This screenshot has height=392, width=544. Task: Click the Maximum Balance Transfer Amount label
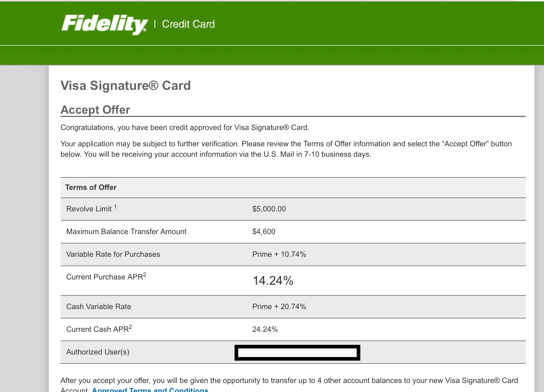point(126,231)
